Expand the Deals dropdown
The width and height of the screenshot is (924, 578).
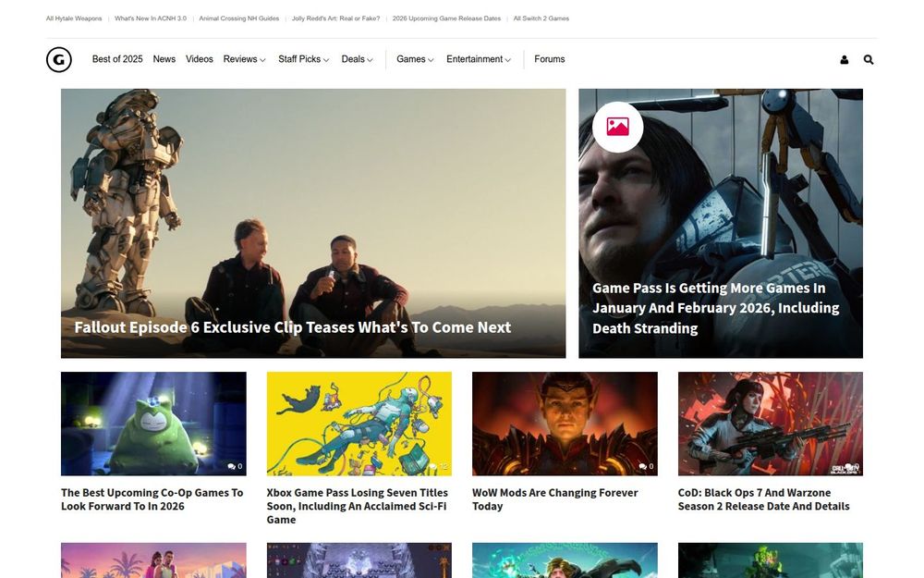[357, 59]
